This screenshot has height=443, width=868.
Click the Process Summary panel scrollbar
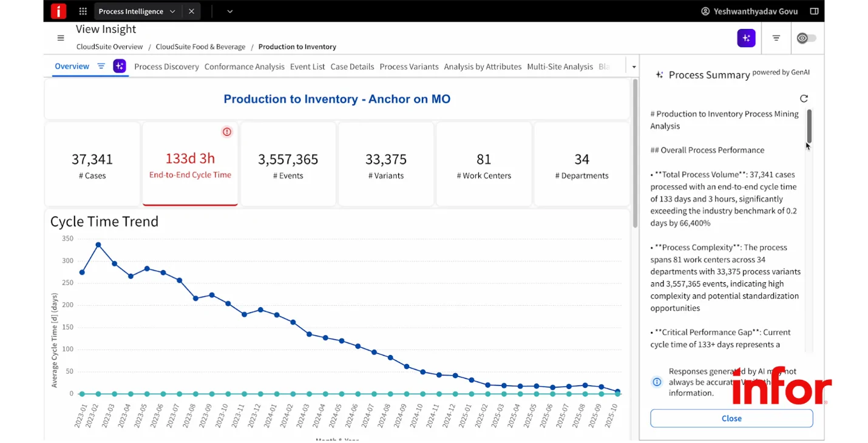[x=809, y=126]
